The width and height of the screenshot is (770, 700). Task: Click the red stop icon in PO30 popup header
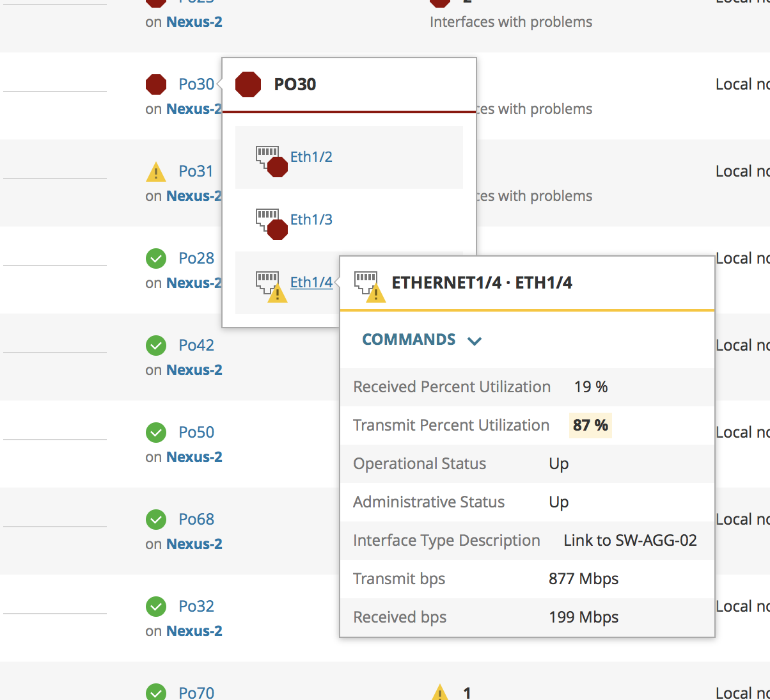pyautogui.click(x=248, y=84)
